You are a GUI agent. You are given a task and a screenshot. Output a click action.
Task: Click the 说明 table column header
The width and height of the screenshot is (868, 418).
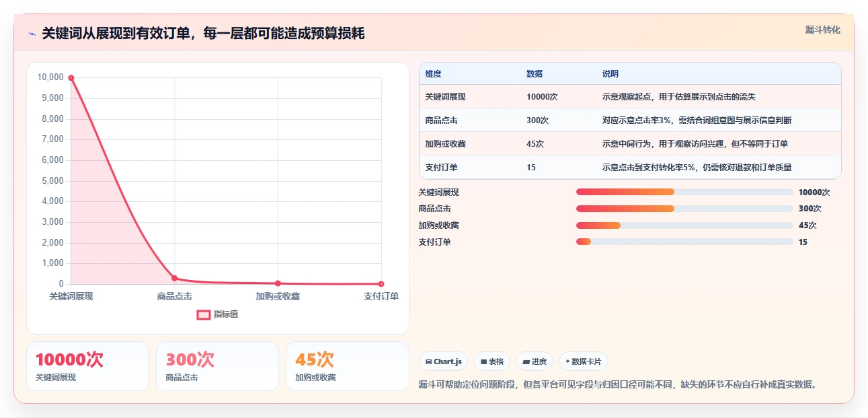click(610, 74)
